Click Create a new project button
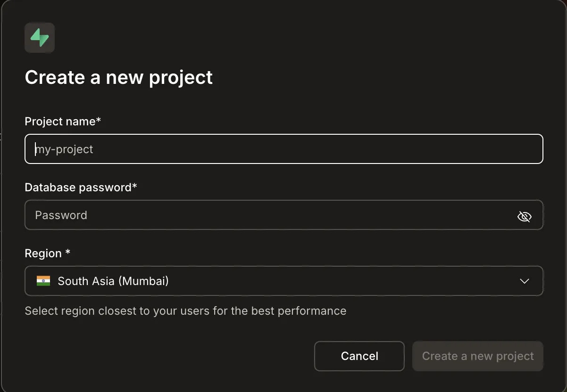This screenshot has width=567, height=392. click(x=477, y=356)
